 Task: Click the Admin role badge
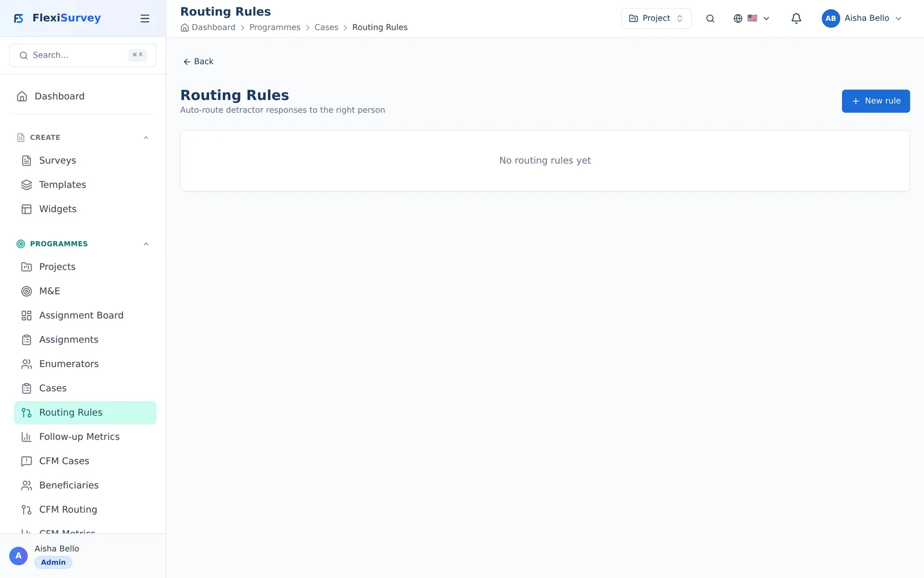[53, 562]
